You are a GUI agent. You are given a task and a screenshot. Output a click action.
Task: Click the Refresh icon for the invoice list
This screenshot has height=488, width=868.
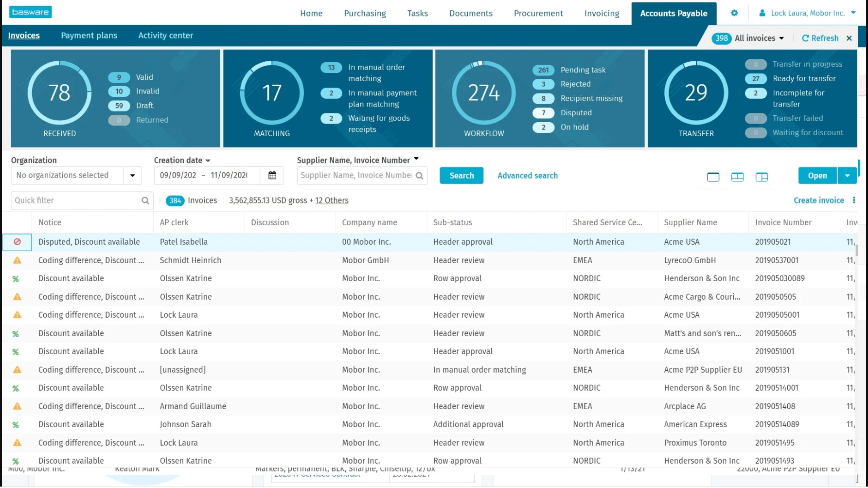[x=806, y=38]
